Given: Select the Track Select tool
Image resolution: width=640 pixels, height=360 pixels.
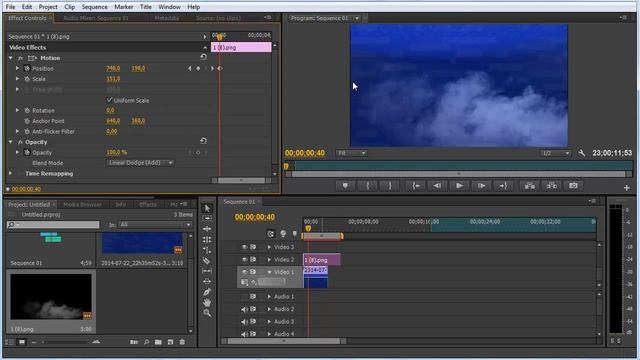Looking at the screenshot, I should pyautogui.click(x=207, y=218).
